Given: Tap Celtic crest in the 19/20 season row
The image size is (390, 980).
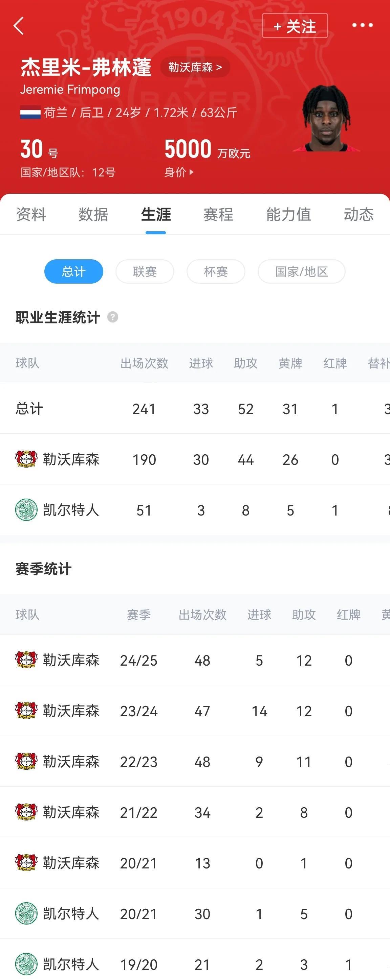Looking at the screenshot, I should click(26, 964).
